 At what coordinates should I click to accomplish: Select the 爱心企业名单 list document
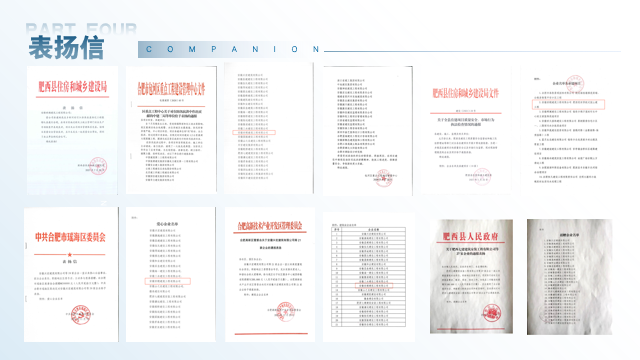tap(171, 274)
